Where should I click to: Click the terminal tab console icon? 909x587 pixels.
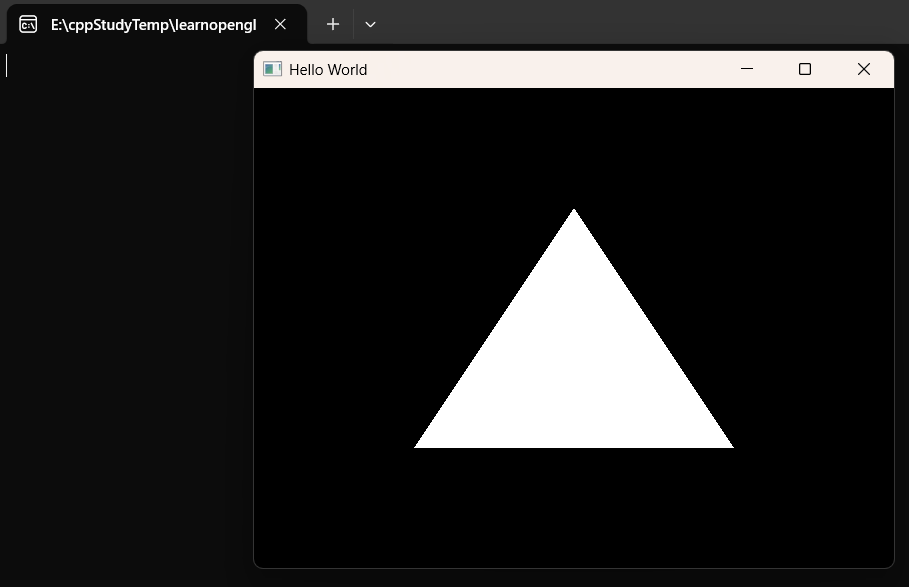click(28, 24)
